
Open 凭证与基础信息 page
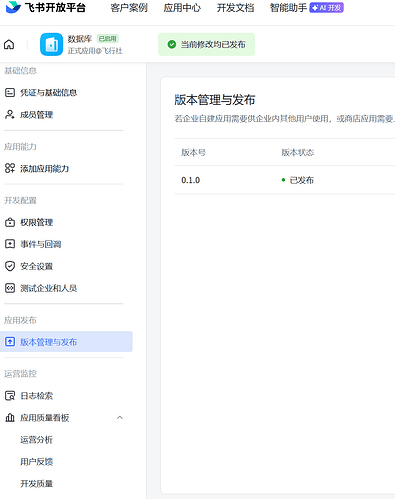48,92
